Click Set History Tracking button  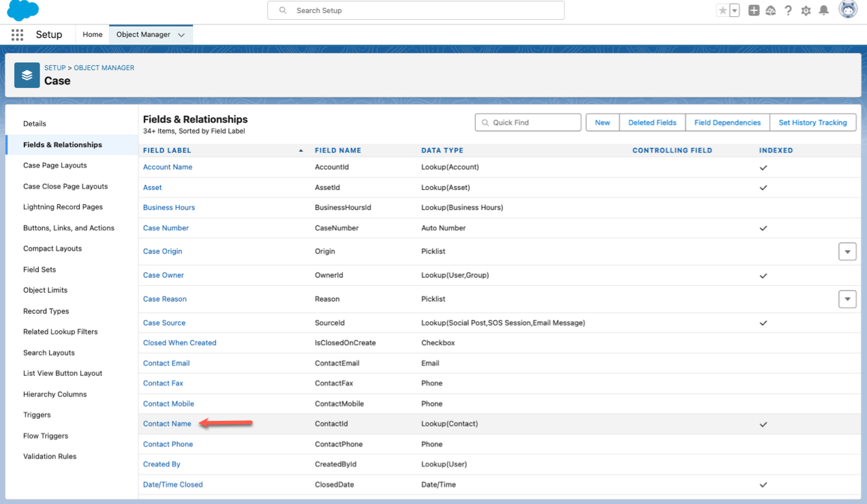tap(812, 123)
